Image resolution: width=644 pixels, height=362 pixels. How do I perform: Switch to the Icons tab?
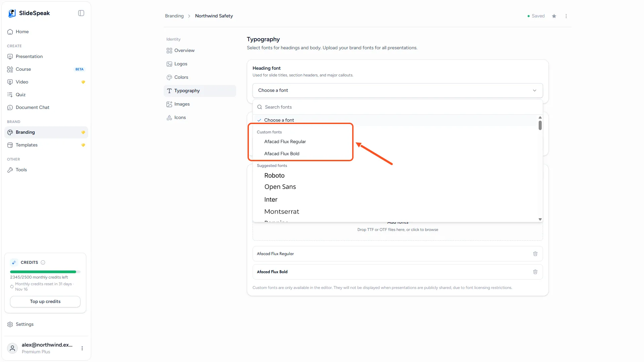click(x=200, y=118)
